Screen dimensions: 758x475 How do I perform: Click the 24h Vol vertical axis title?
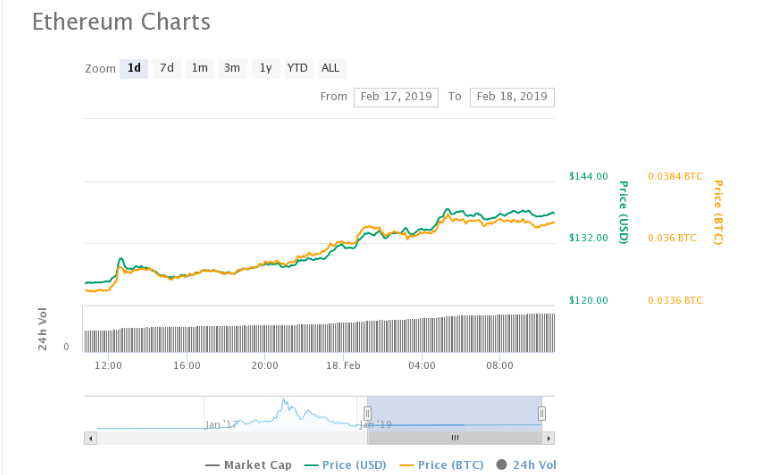tap(43, 329)
